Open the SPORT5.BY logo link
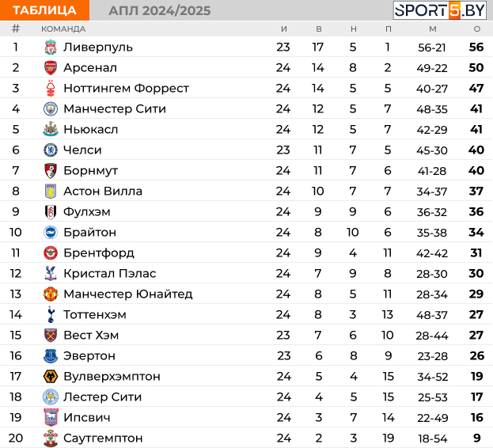The height and width of the screenshot is (448, 493). click(439, 10)
